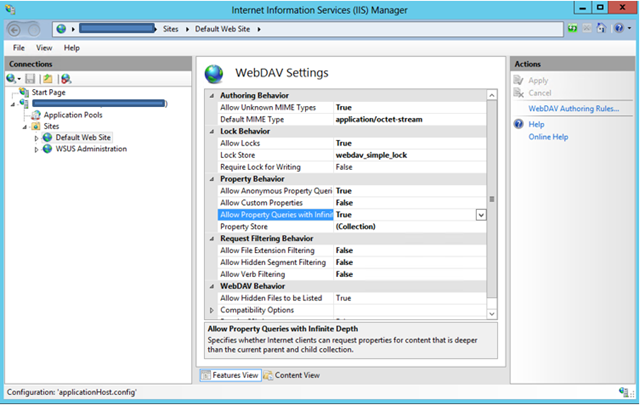Click Default Web Site in address breadcrumb
This screenshot has width=640, height=405.
pyautogui.click(x=222, y=29)
